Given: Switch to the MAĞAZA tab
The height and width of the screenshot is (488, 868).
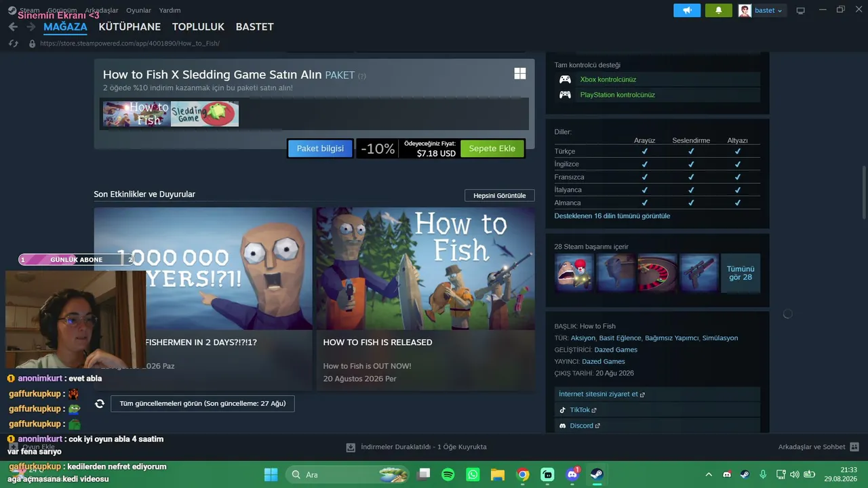Looking at the screenshot, I should 65,27.
